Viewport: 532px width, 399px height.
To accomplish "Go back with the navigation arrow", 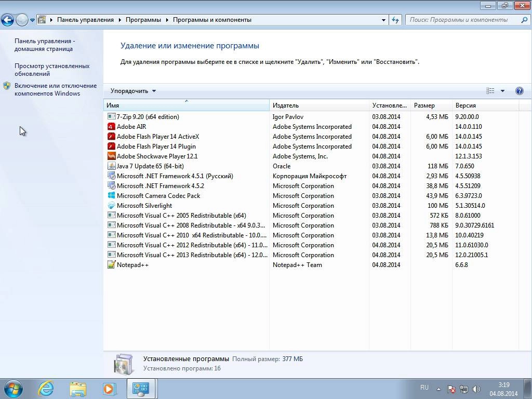I will [7, 20].
